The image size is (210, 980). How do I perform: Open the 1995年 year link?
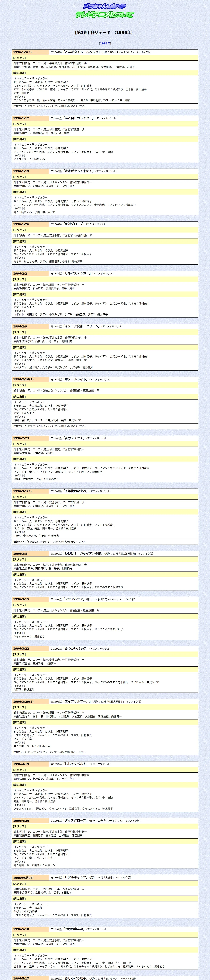click(x=105, y=43)
